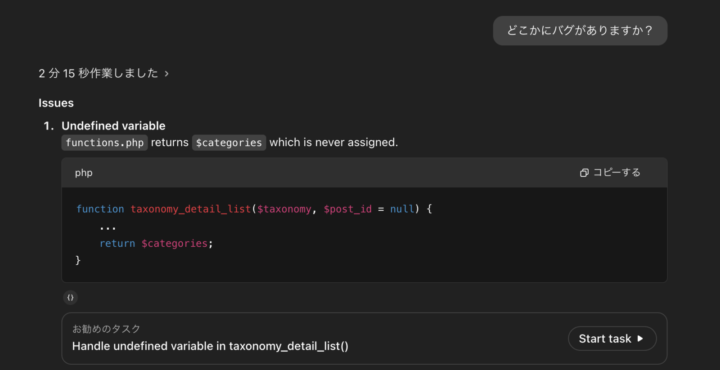This screenshot has height=370, width=720.
Task: Select the functions.php inline code chip
Action: click(105, 143)
